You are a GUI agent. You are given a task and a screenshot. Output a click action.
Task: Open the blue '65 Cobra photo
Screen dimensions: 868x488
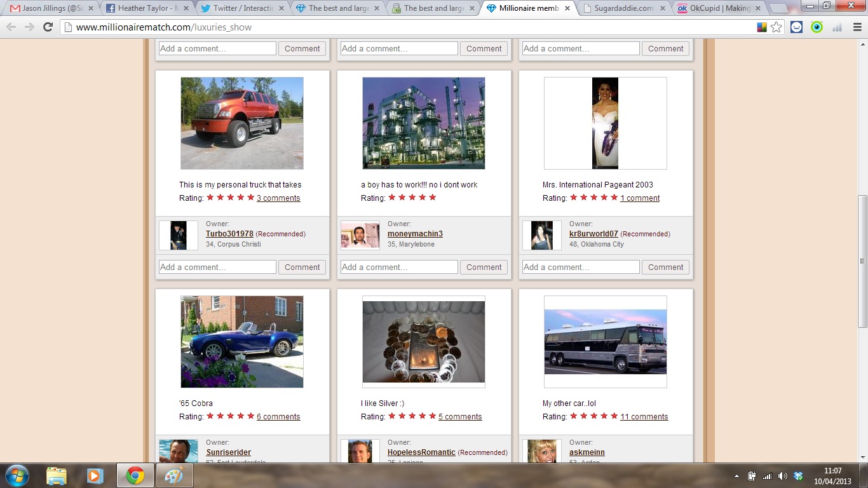point(242,342)
